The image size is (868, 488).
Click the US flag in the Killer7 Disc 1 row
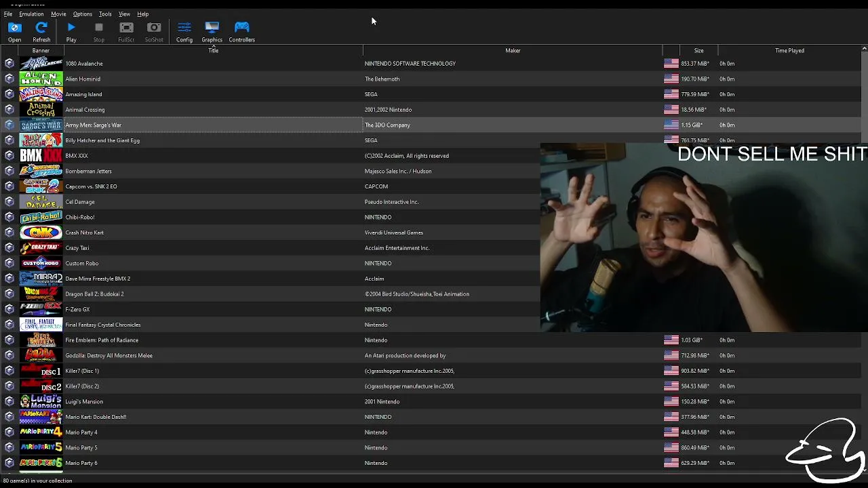coord(671,371)
